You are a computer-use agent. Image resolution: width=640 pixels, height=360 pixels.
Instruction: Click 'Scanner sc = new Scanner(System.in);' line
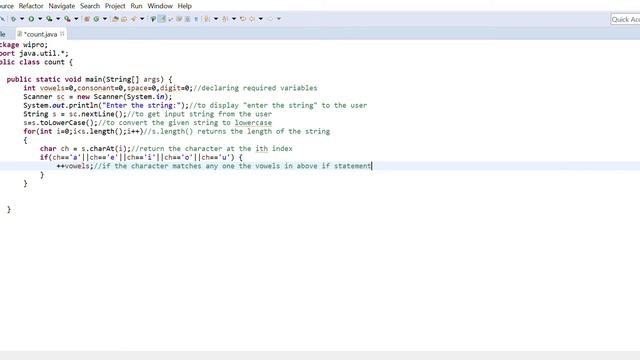click(x=98, y=97)
